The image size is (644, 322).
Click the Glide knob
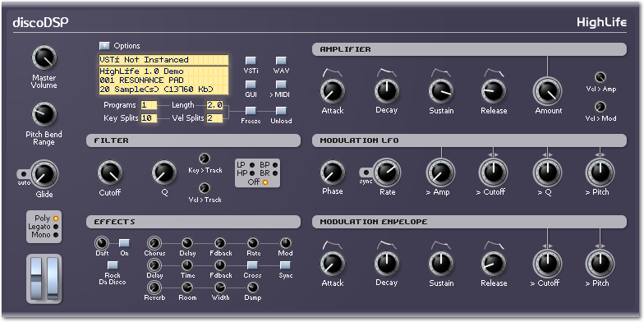(x=44, y=174)
